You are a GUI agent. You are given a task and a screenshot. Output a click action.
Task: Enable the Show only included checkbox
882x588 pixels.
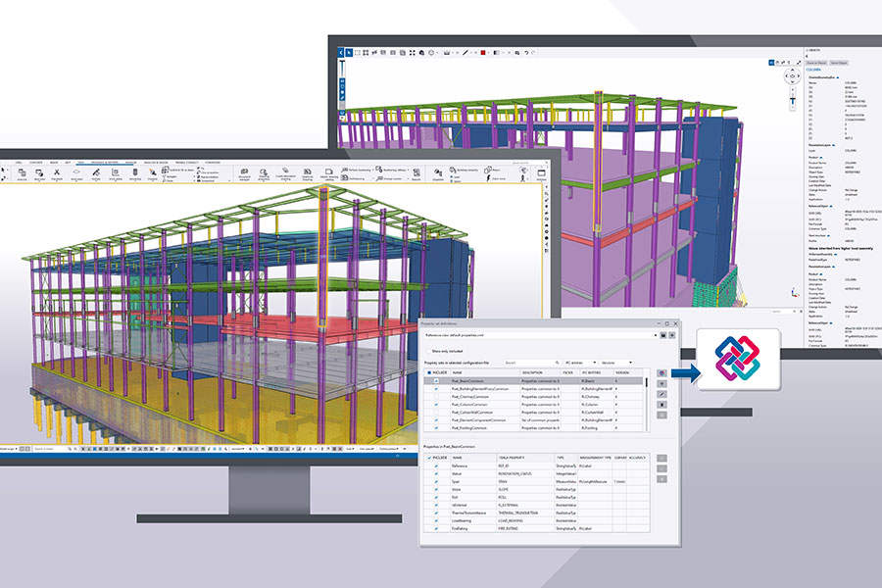429,352
